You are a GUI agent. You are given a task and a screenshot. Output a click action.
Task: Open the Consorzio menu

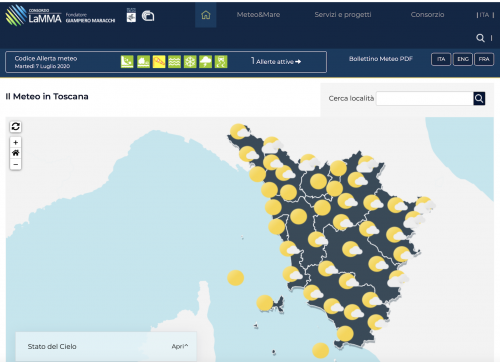pos(427,15)
